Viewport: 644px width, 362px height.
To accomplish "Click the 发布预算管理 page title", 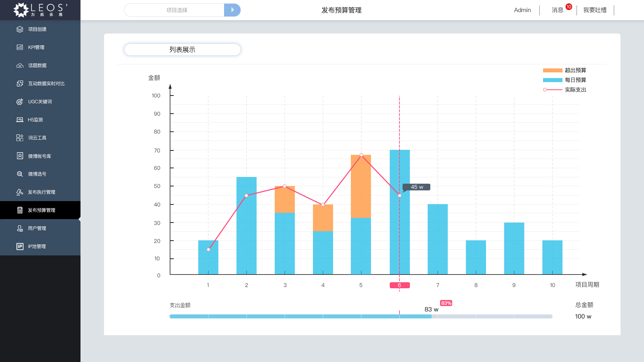I will pos(341,10).
